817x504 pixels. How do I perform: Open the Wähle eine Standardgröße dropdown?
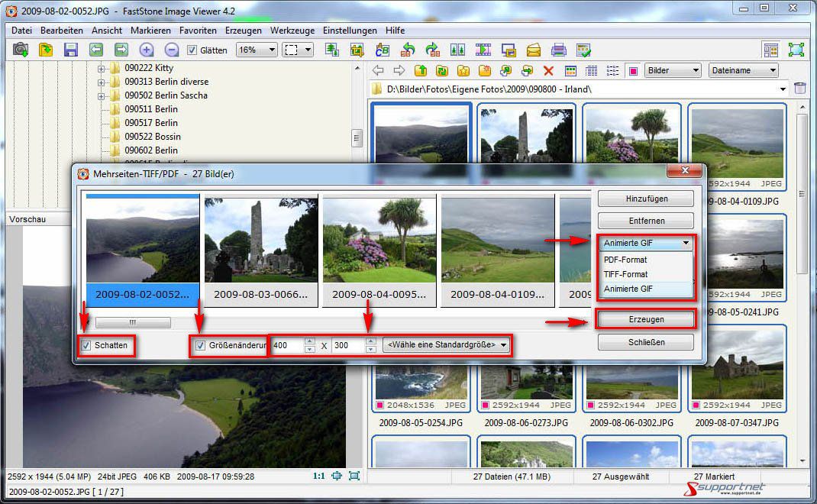(x=447, y=345)
